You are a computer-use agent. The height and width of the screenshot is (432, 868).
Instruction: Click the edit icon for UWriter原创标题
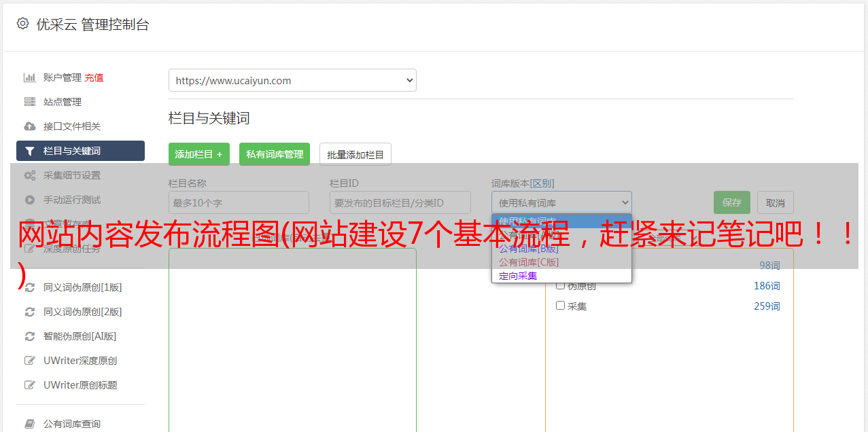pyautogui.click(x=29, y=385)
